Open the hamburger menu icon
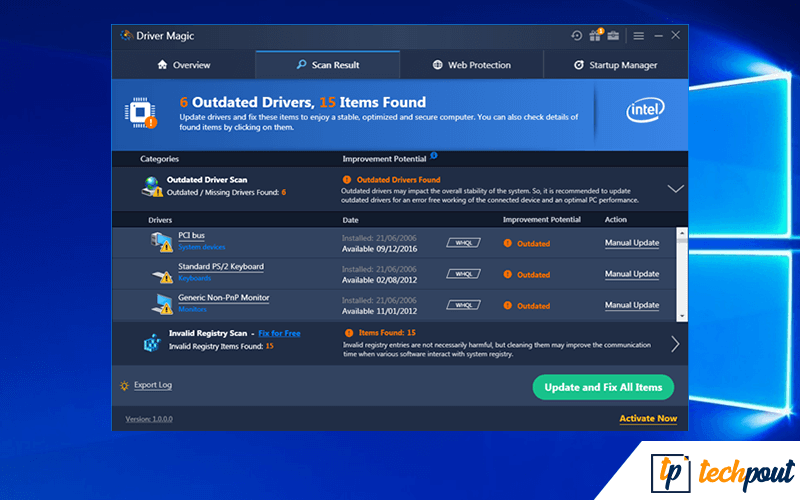Viewport: 800px width, 500px height. point(638,36)
